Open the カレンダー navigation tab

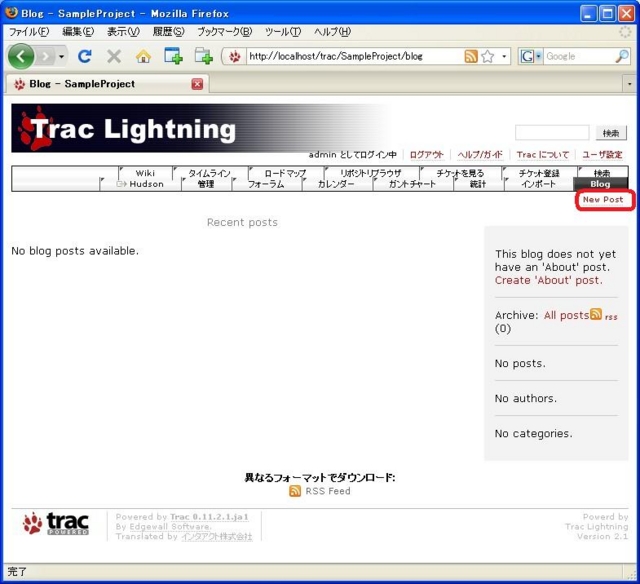click(x=336, y=184)
